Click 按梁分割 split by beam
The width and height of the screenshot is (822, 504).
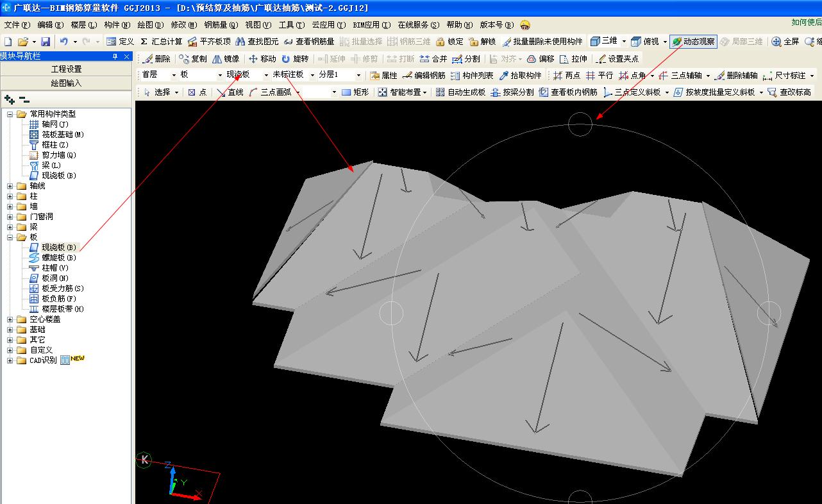click(512, 92)
